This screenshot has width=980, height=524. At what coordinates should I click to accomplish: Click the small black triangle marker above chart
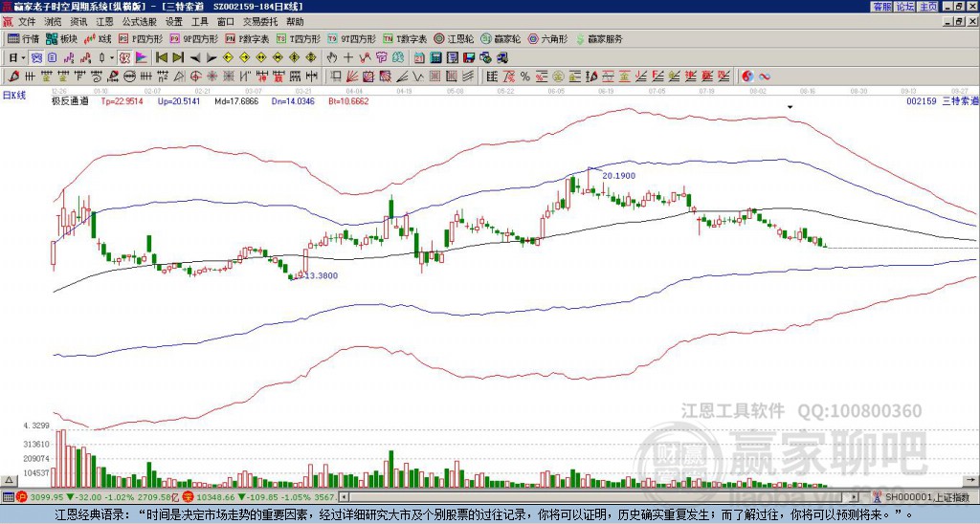point(790,107)
